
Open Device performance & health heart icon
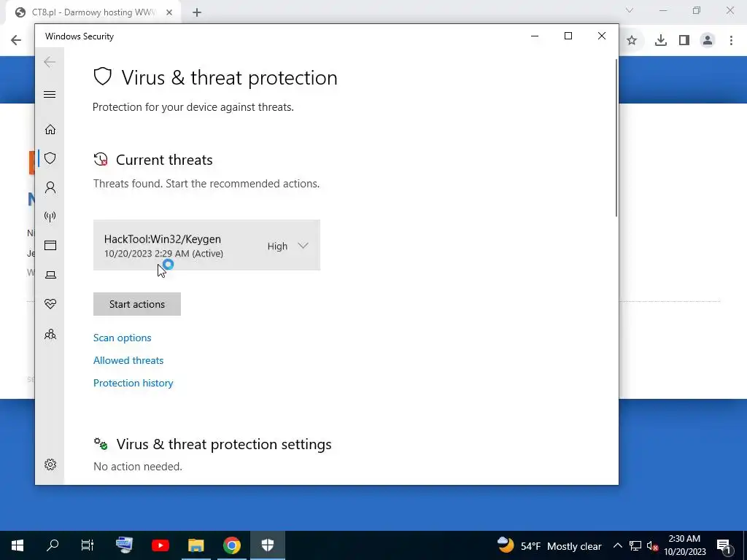(x=50, y=304)
